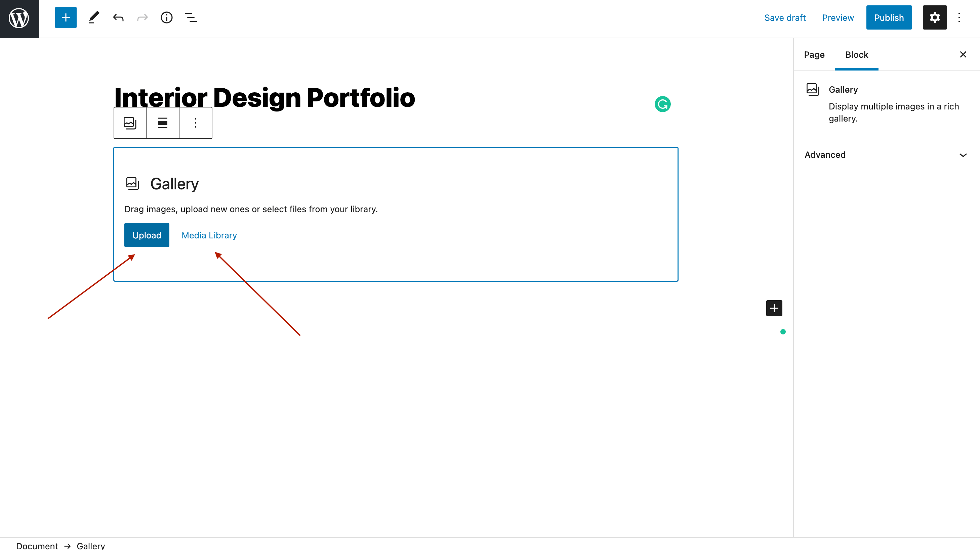Click the undo arrow icon in toolbar
The image size is (980, 550).
118,17
